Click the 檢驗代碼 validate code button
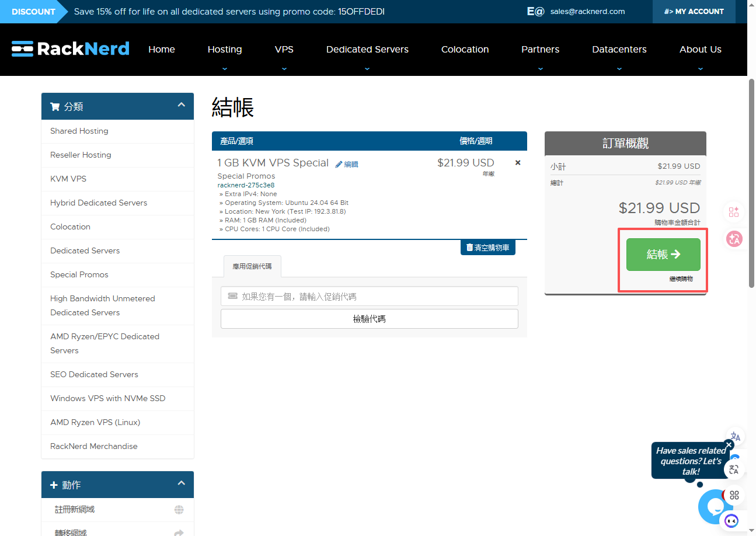 (370, 319)
